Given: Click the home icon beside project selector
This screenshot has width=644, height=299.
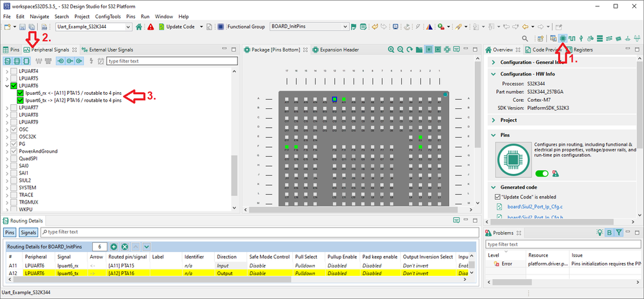Looking at the screenshot, I should [x=139, y=26].
